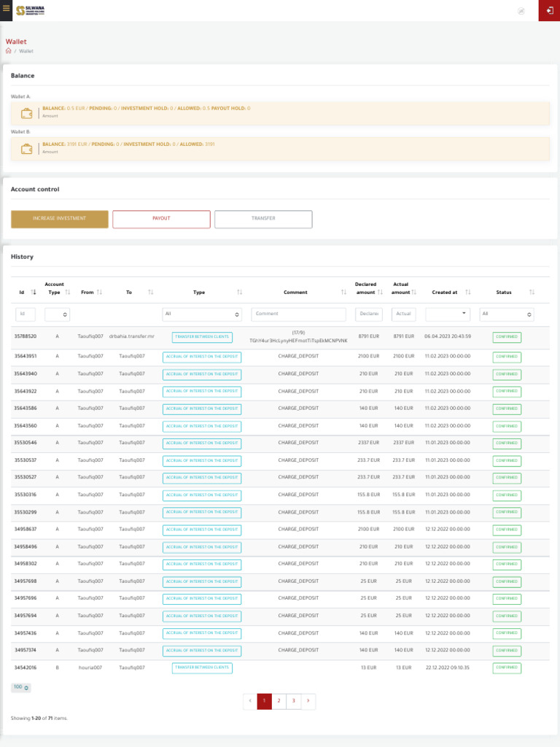Sort by Actual amount column
Image resolution: width=560 pixels, height=747 pixels.
414,292
